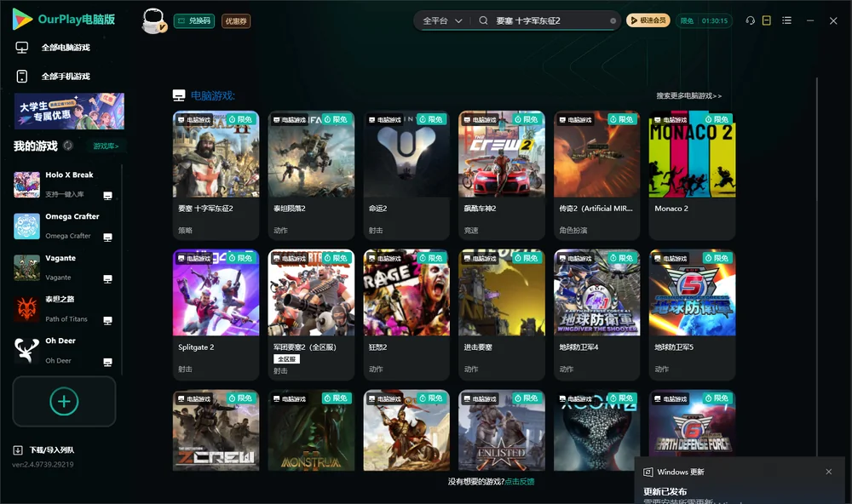Image resolution: width=852 pixels, height=504 pixels.
Task: Open the Monaco 2 game cover
Action: point(692,154)
